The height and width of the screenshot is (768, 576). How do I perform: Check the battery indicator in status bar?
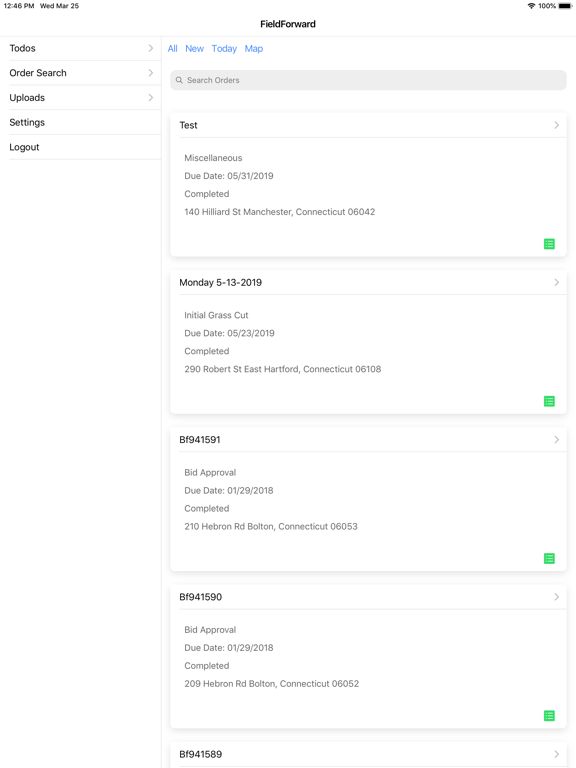pos(565,6)
